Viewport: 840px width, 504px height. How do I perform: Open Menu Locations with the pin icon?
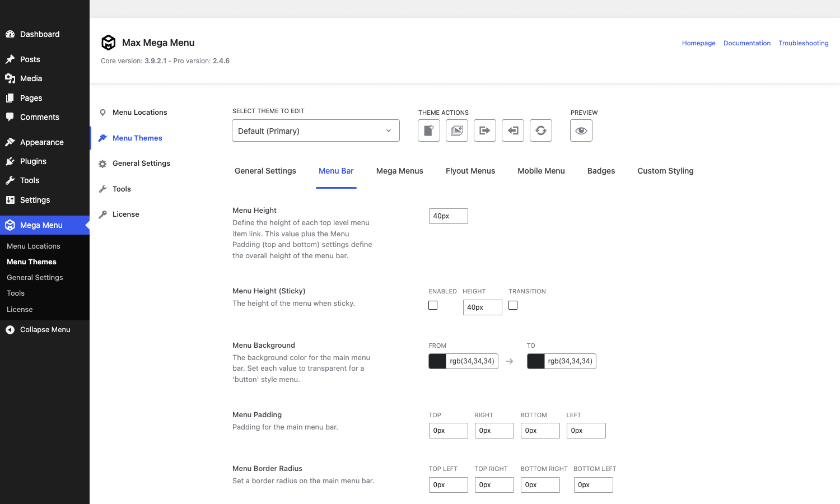tap(133, 113)
